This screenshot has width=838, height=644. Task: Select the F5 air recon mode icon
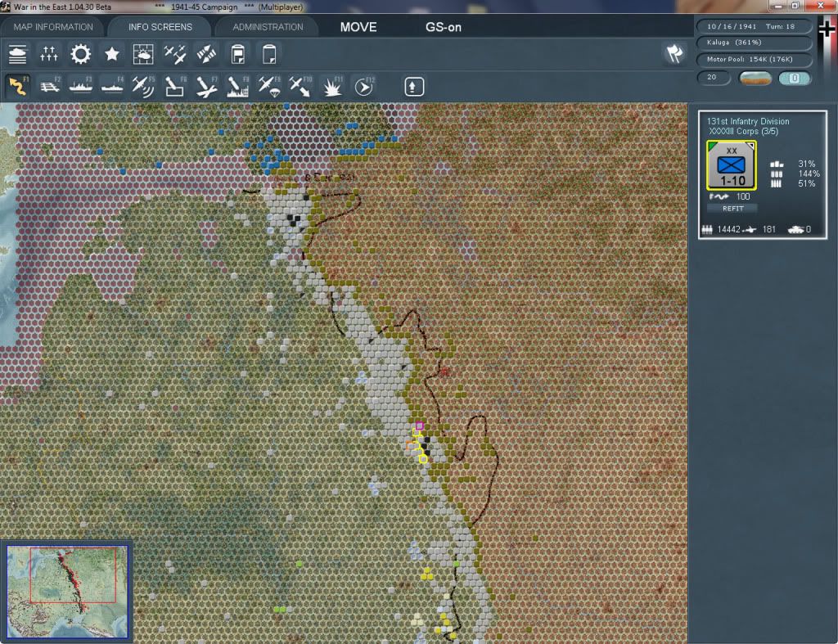pos(143,86)
